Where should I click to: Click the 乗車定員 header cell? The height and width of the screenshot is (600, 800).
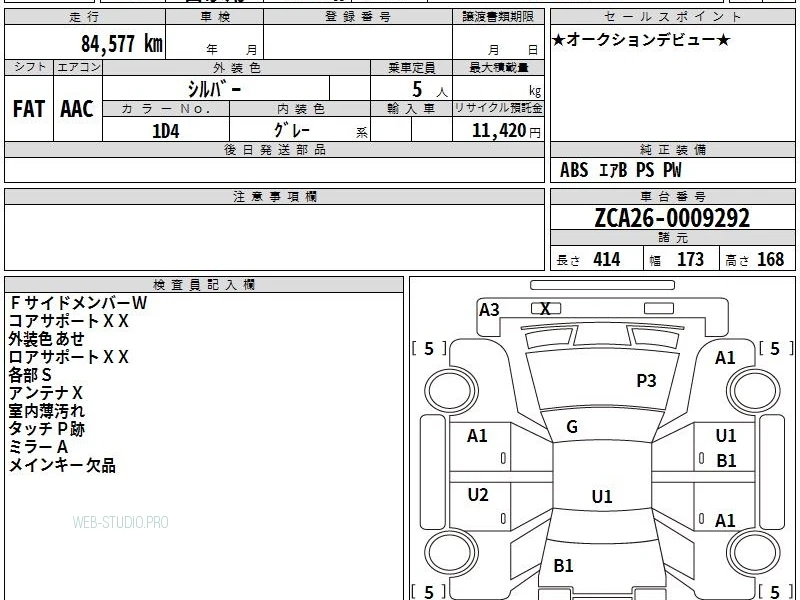[x=411, y=67]
